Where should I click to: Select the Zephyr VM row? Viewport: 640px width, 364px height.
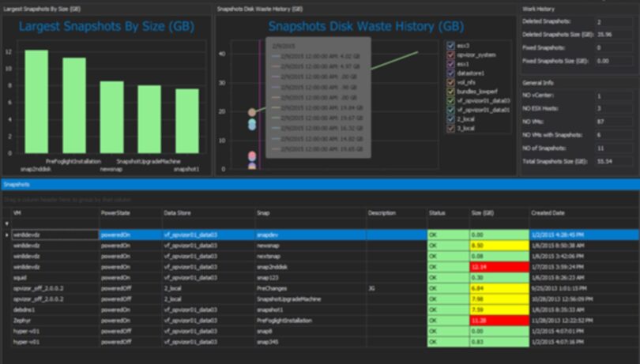point(325,321)
